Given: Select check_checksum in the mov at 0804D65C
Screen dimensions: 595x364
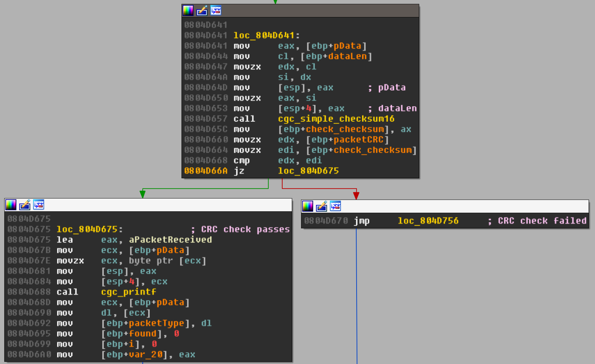Looking at the screenshot, I should [x=345, y=129].
